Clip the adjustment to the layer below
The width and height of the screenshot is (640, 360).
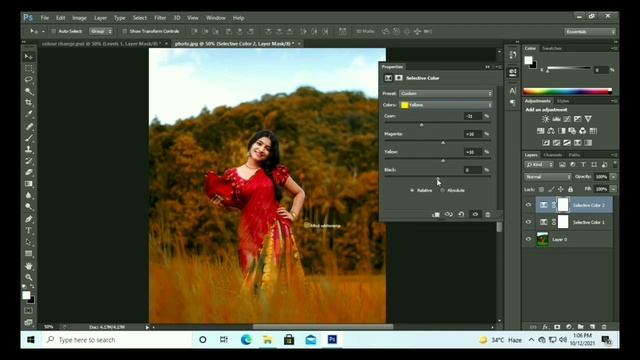click(436, 214)
